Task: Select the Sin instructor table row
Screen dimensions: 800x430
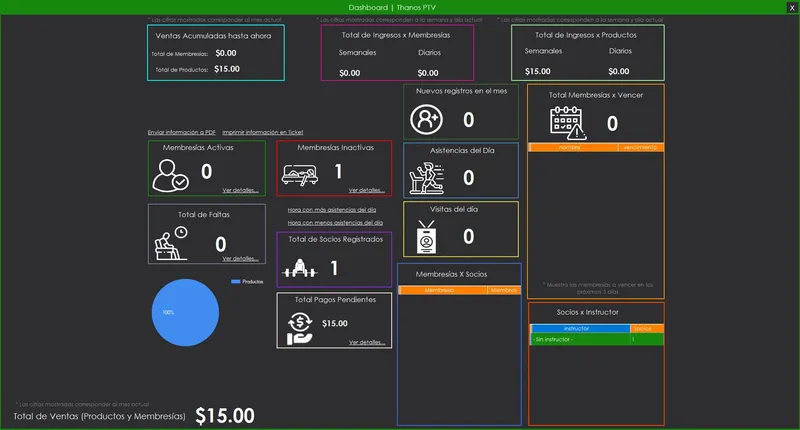Action: [597, 339]
